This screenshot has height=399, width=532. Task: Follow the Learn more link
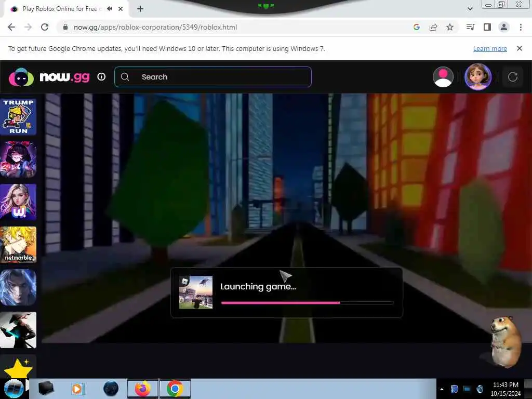(490, 48)
